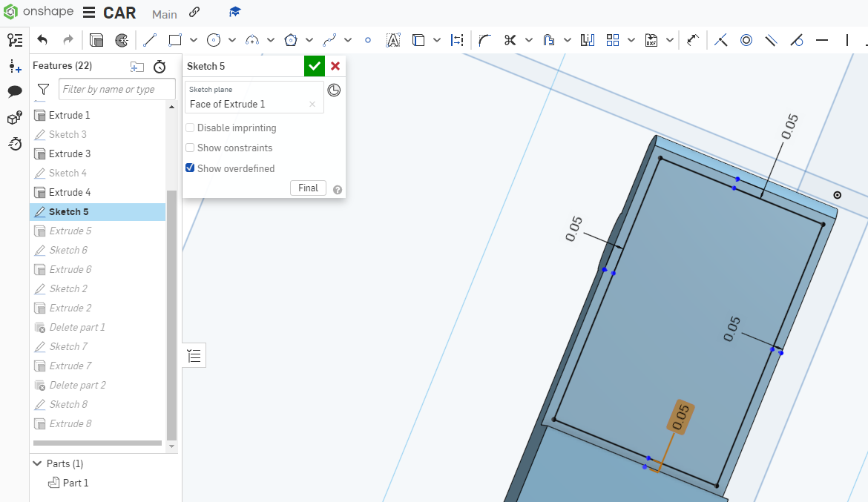Click the document link chain icon

pos(194,12)
